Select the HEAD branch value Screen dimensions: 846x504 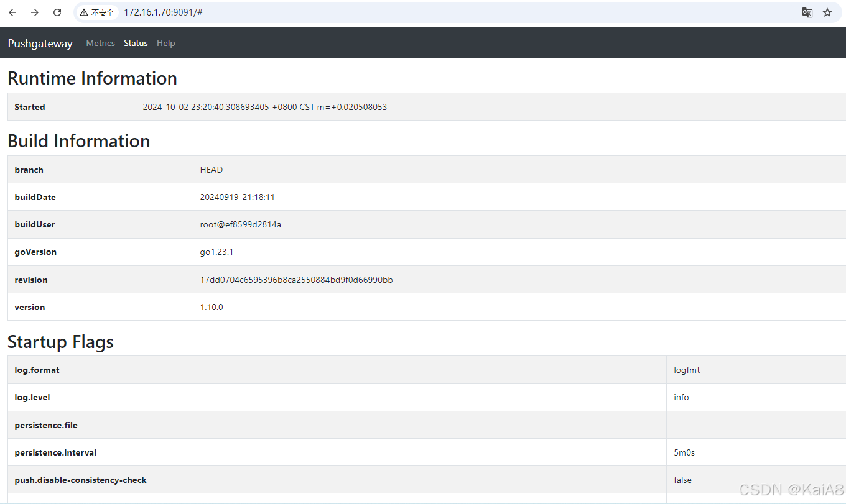point(211,170)
